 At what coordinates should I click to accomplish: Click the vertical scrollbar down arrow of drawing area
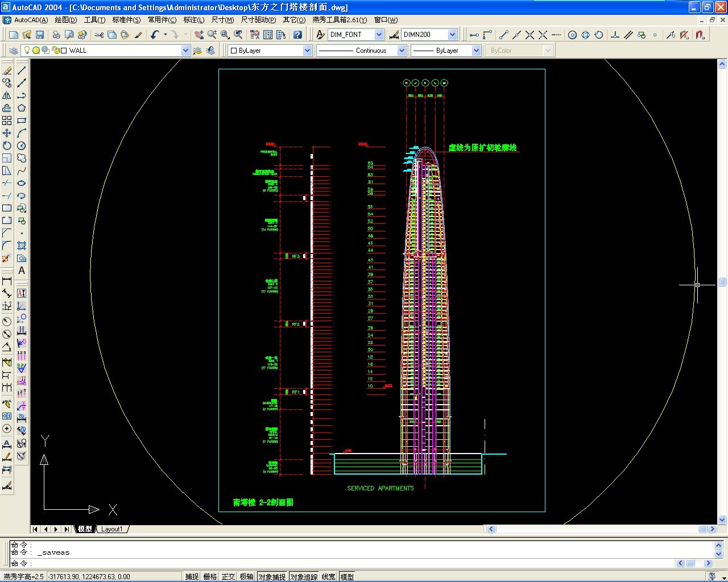pos(722,519)
